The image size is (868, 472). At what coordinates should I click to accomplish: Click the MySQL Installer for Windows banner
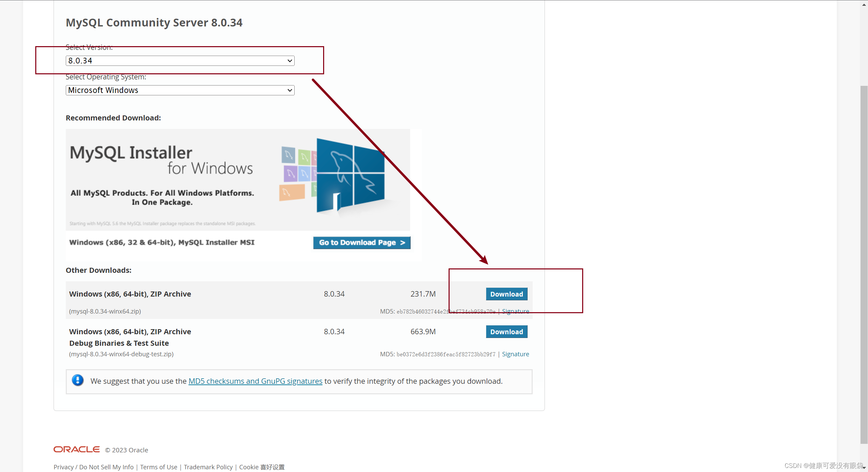coord(238,180)
